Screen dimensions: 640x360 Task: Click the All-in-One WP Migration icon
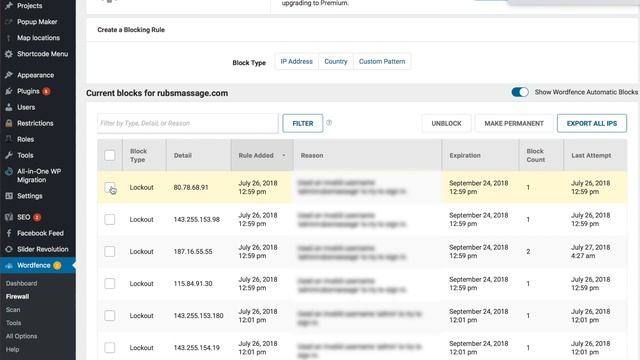click(x=9, y=171)
